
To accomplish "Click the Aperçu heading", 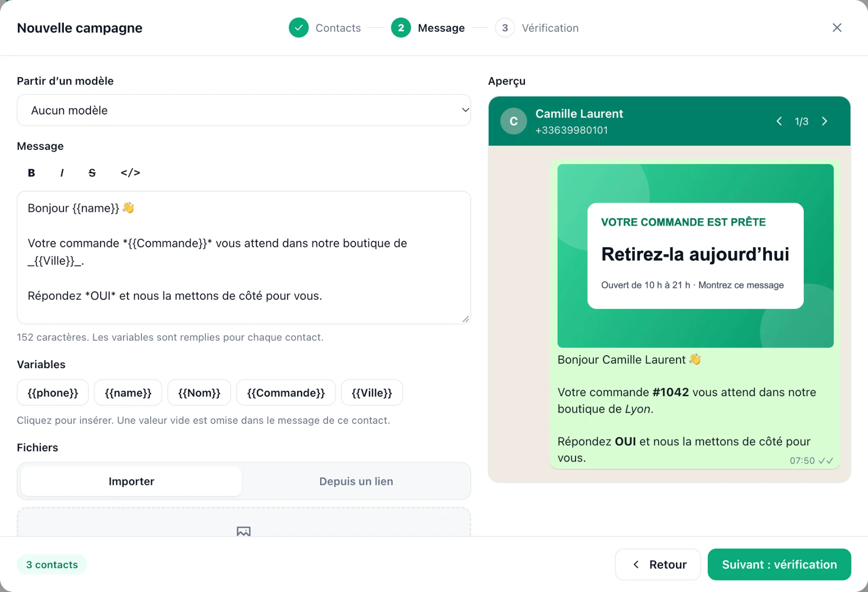I will click(507, 81).
